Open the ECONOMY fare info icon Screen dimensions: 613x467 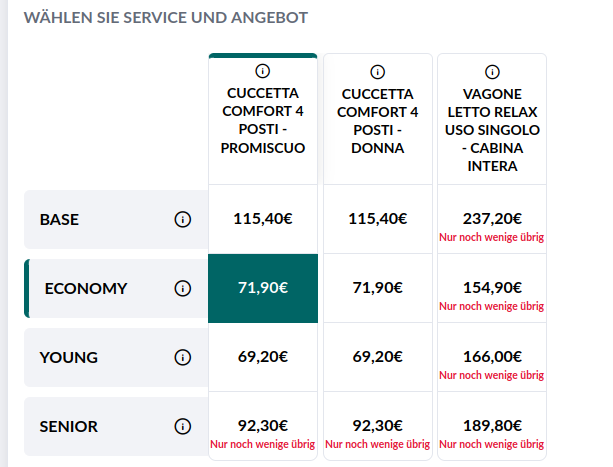pos(182,288)
